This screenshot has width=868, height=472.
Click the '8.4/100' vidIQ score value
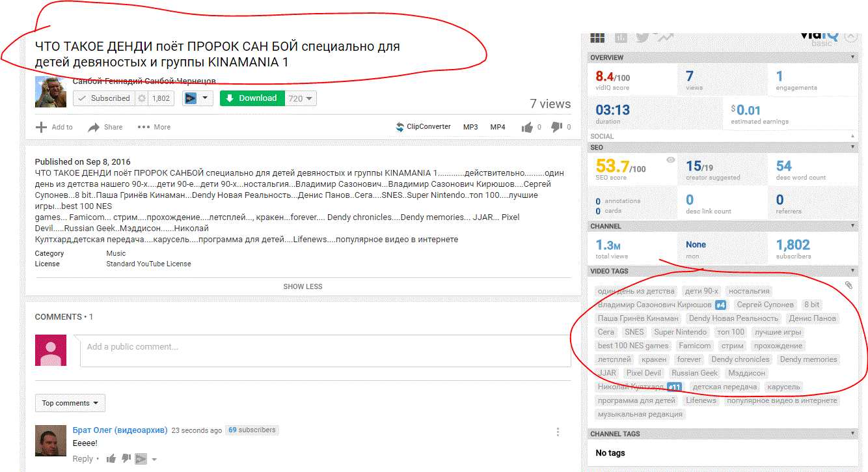coord(613,76)
